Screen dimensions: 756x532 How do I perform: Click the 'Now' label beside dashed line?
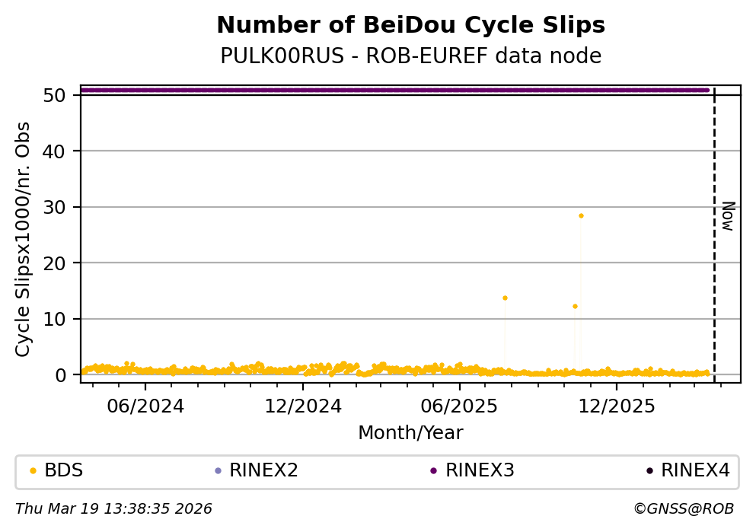(x=728, y=216)
